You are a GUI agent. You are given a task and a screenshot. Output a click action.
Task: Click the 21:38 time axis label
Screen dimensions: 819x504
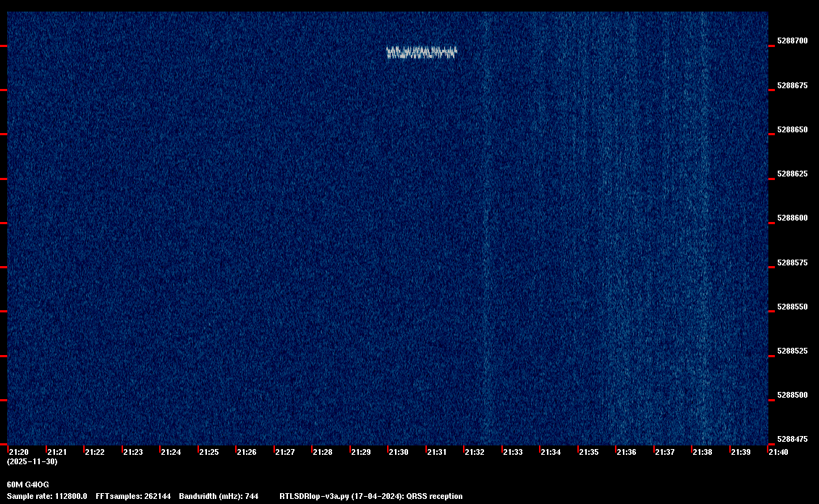[x=702, y=452]
